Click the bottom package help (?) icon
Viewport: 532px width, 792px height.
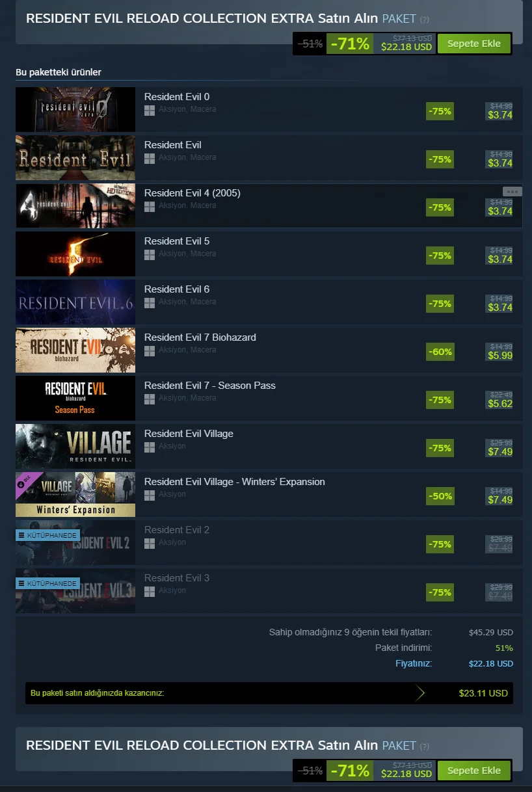click(x=425, y=746)
